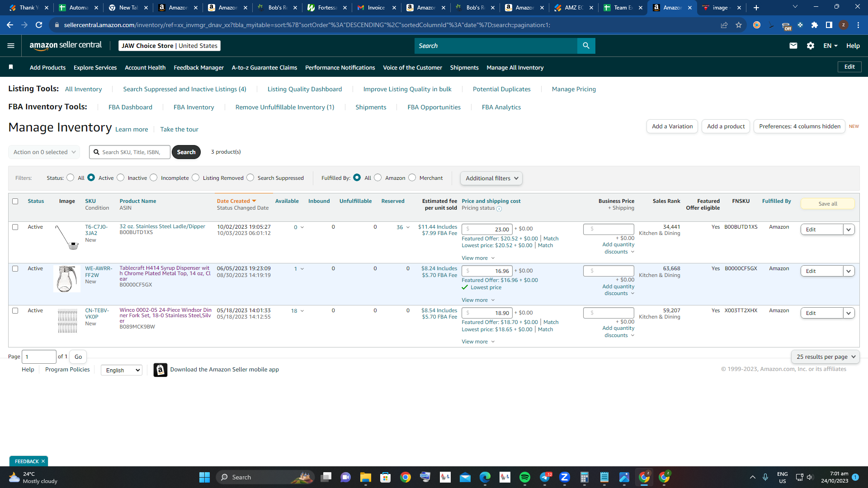Share this page using the share icon
Screen dimensions: 868x488
(724, 25)
